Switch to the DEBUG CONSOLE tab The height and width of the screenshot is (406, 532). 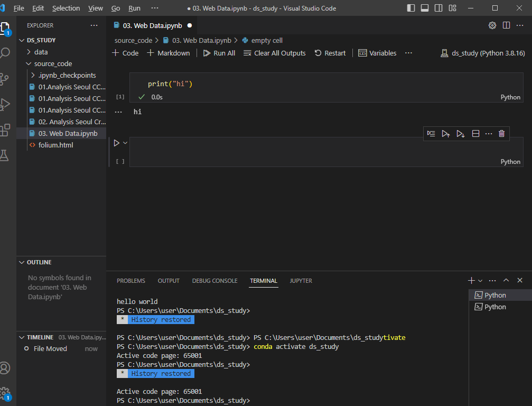[x=215, y=281]
